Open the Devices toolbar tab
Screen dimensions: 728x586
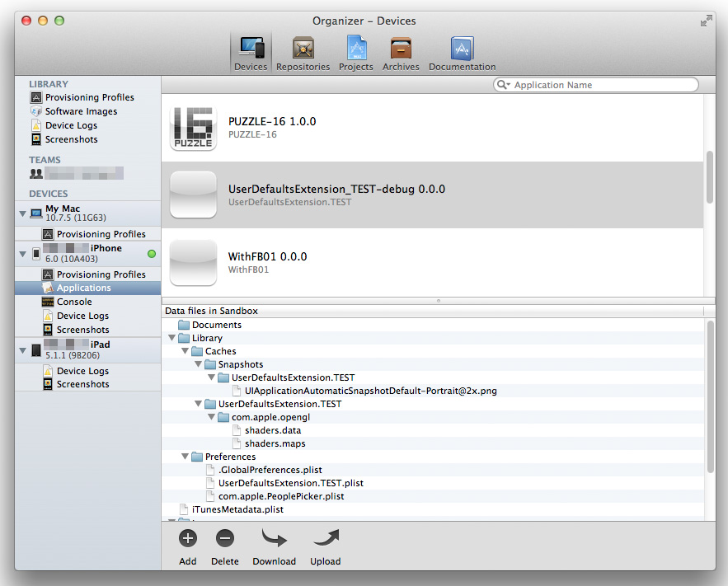click(251, 54)
